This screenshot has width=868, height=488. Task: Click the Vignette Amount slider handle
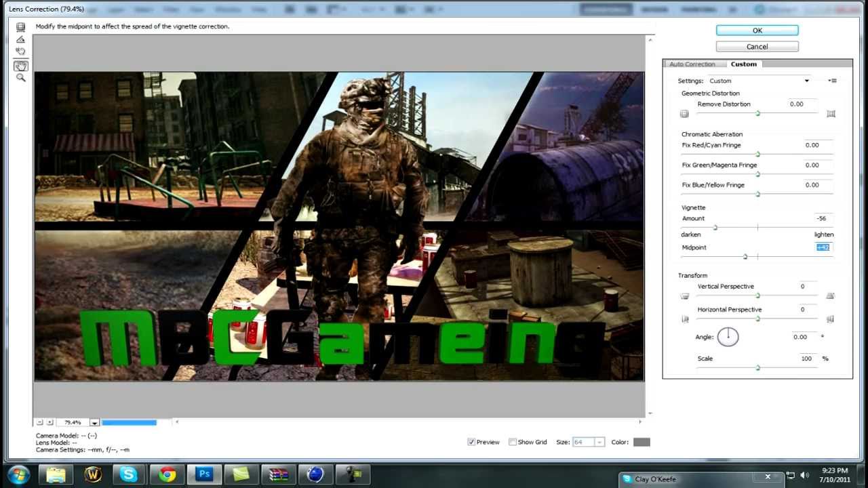(x=715, y=228)
